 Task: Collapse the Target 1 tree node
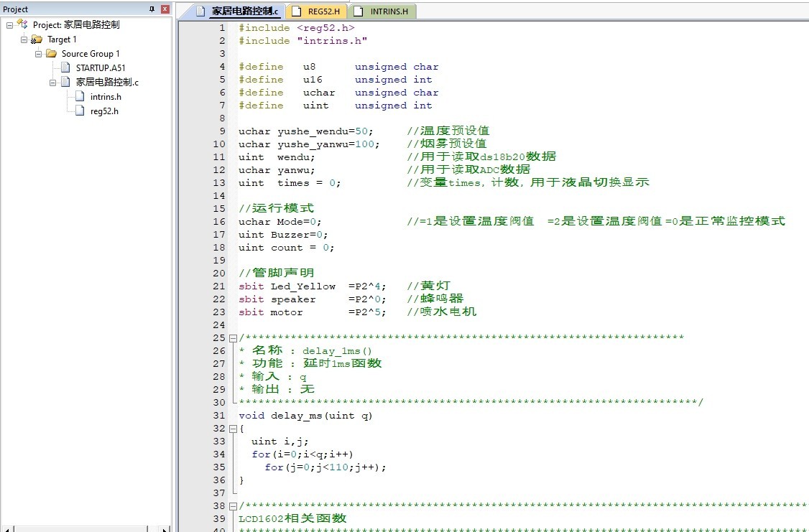point(24,39)
